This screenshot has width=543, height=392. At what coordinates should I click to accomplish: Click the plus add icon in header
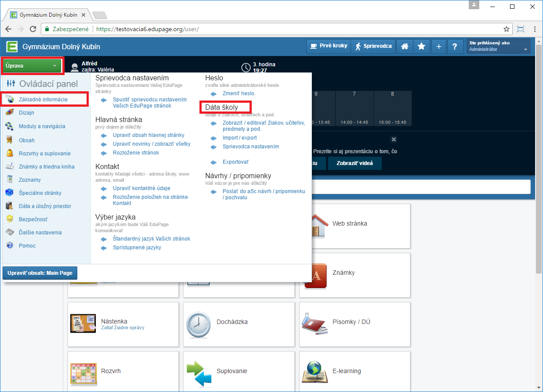coord(438,46)
